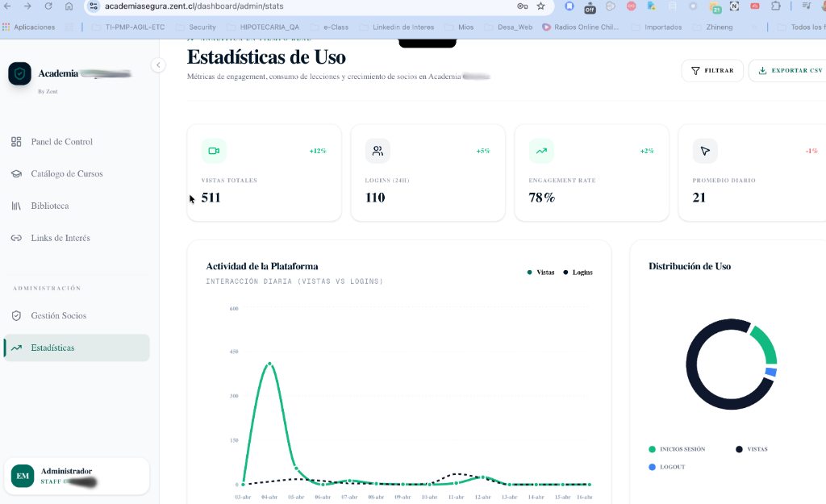The image size is (826, 504).
Task: Click the Gestión Socios shield icon
Action: pyautogui.click(x=16, y=315)
